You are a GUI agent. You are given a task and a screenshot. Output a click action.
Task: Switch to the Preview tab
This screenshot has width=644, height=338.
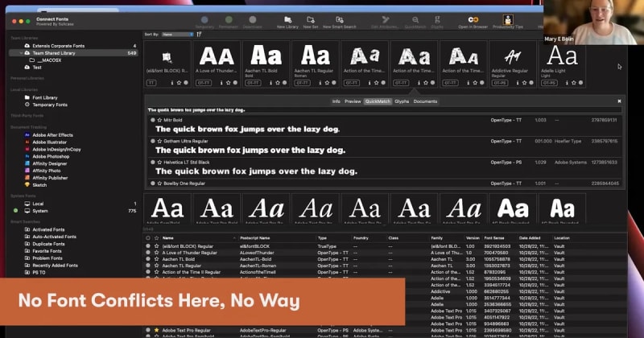[353, 101]
